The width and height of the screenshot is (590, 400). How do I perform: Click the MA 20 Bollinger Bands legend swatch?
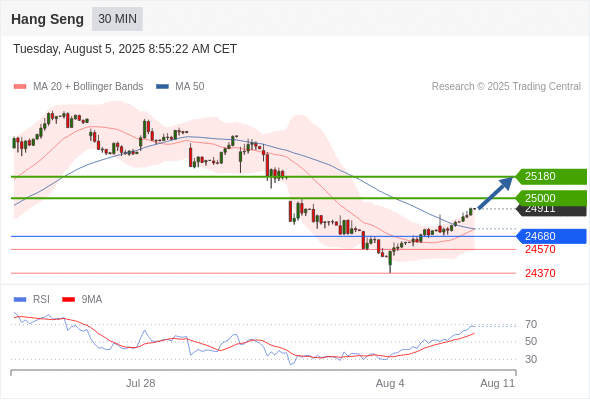20,87
